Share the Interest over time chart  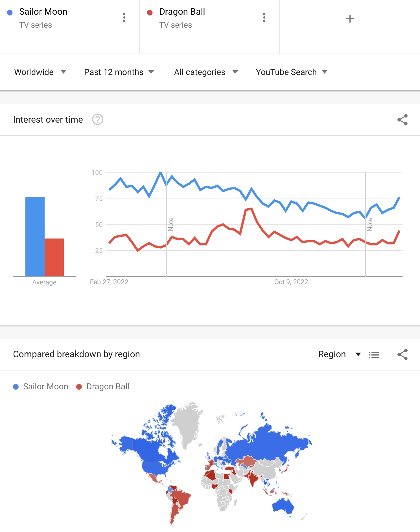pos(403,120)
